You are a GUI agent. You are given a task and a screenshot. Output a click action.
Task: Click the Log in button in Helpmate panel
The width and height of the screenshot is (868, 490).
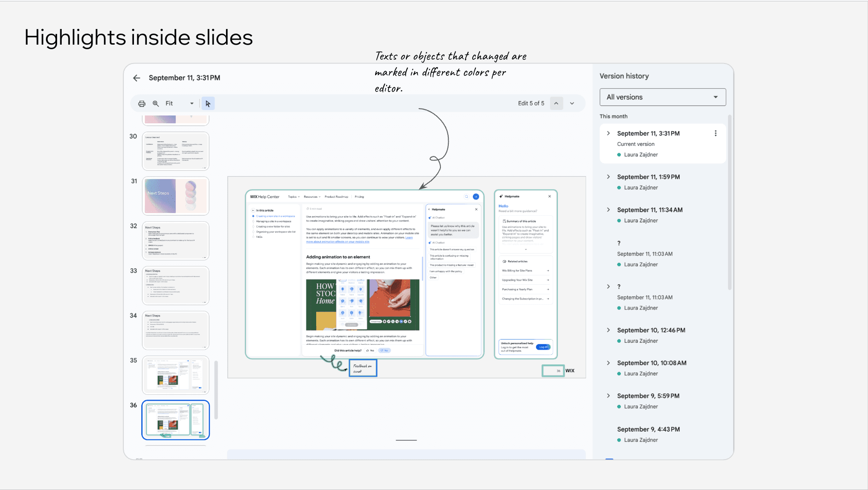tap(544, 347)
